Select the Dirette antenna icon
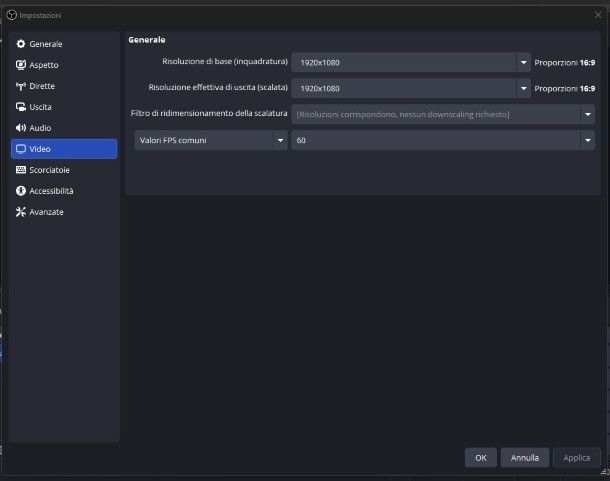The width and height of the screenshot is (610, 481). click(21, 86)
